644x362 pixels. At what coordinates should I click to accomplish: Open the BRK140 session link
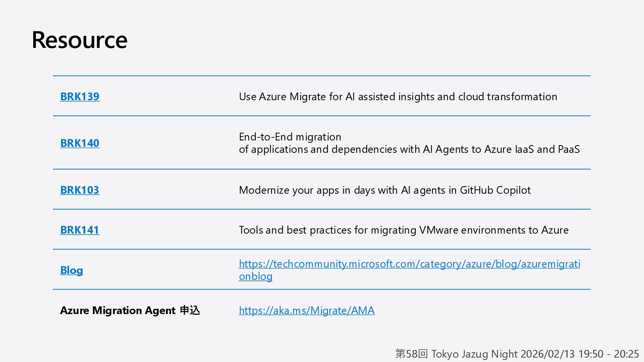pos(80,143)
